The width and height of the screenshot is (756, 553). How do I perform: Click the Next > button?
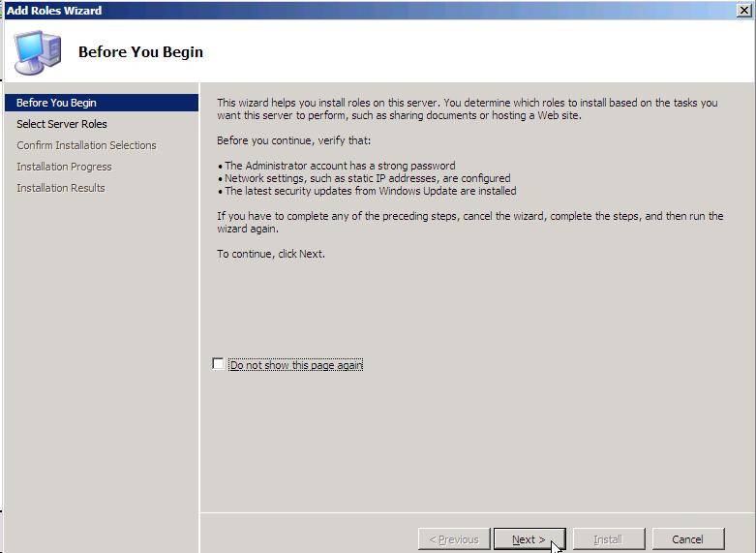[529, 539]
